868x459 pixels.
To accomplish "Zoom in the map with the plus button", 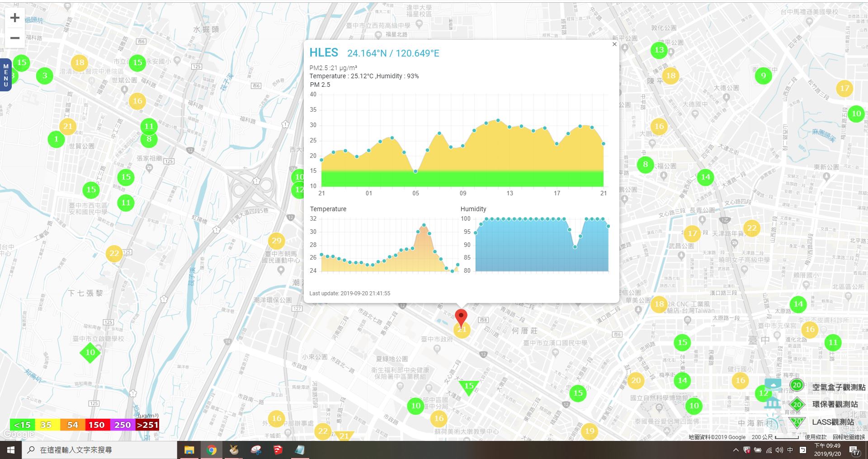I will [x=14, y=18].
